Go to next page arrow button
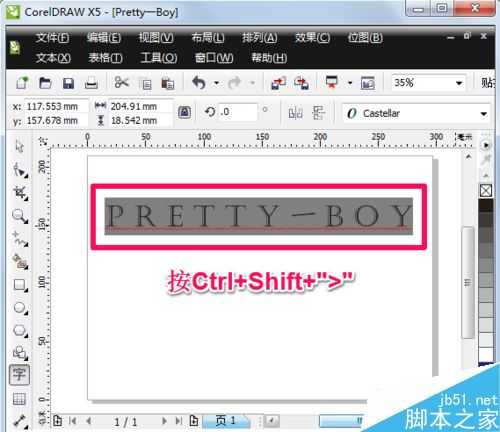 click(164, 421)
